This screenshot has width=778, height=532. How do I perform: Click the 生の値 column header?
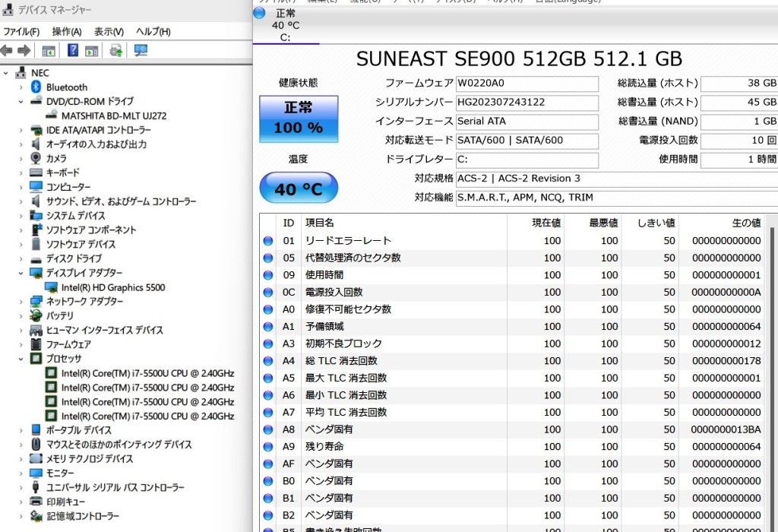(722, 223)
